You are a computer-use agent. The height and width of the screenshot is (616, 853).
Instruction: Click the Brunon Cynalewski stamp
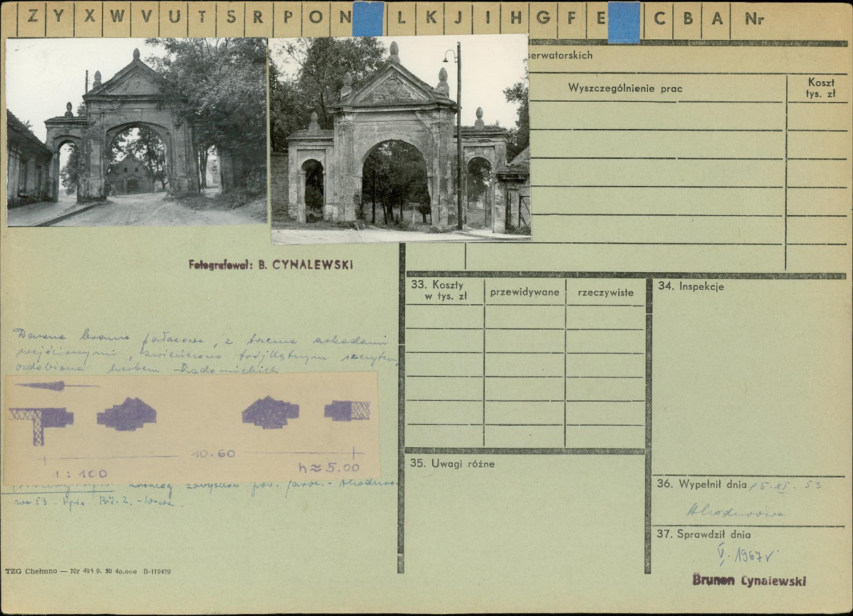tap(749, 580)
